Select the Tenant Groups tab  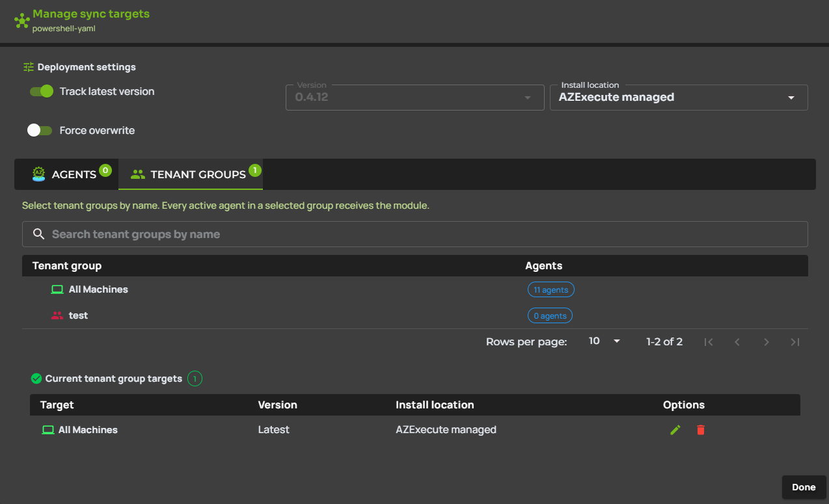191,174
